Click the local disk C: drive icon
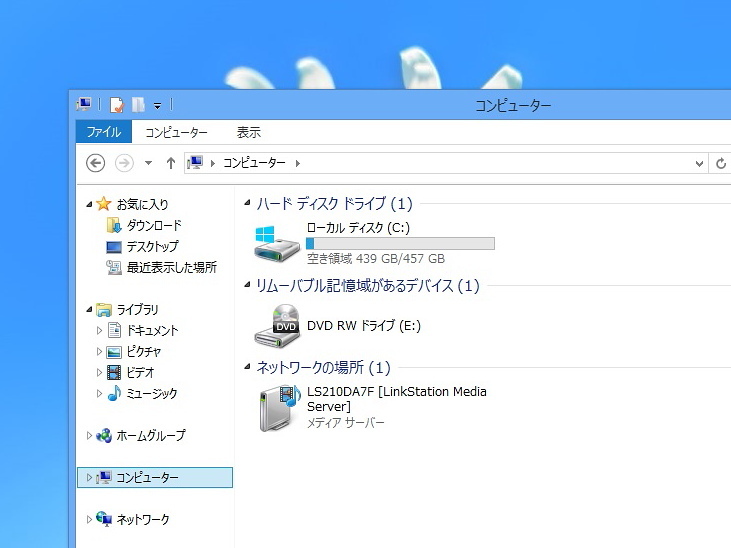The height and width of the screenshot is (548, 731). point(276,243)
